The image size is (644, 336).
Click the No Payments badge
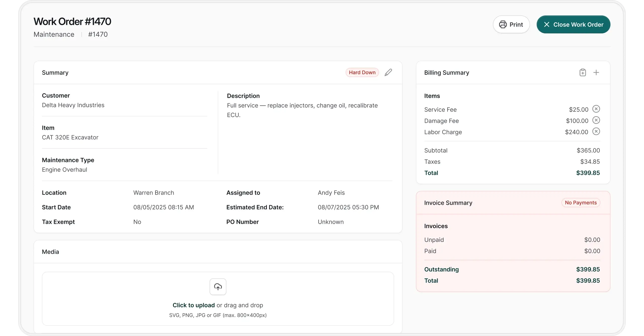(x=581, y=203)
